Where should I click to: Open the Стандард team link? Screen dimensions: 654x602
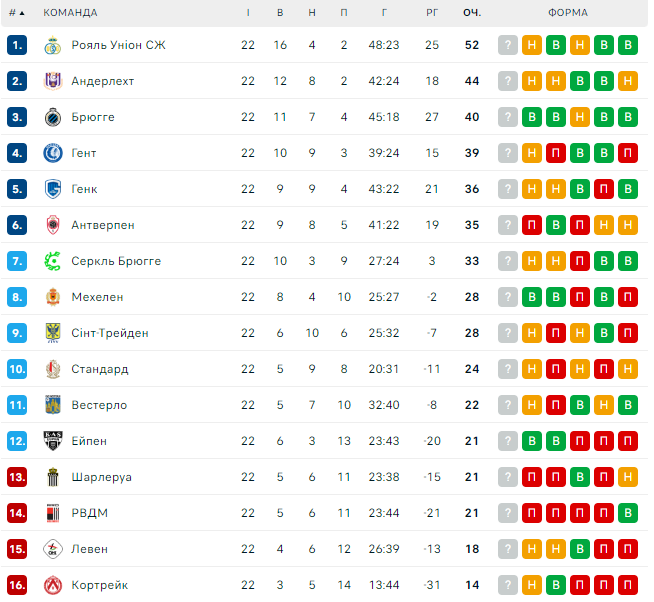pos(99,369)
